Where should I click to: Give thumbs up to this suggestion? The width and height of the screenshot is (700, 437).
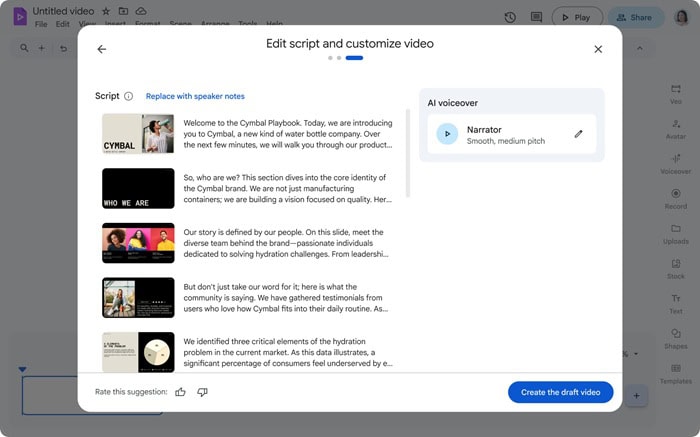click(181, 392)
